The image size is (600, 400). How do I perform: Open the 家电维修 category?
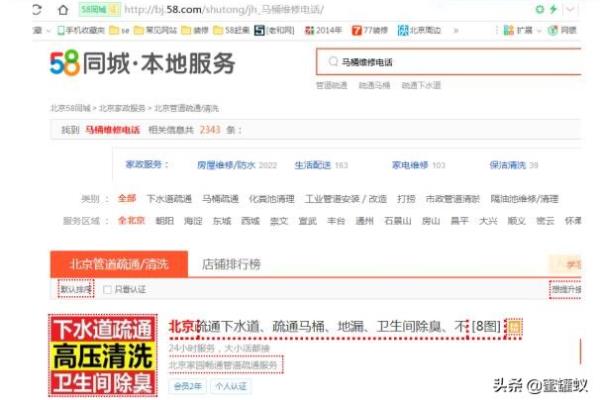[x=410, y=165]
